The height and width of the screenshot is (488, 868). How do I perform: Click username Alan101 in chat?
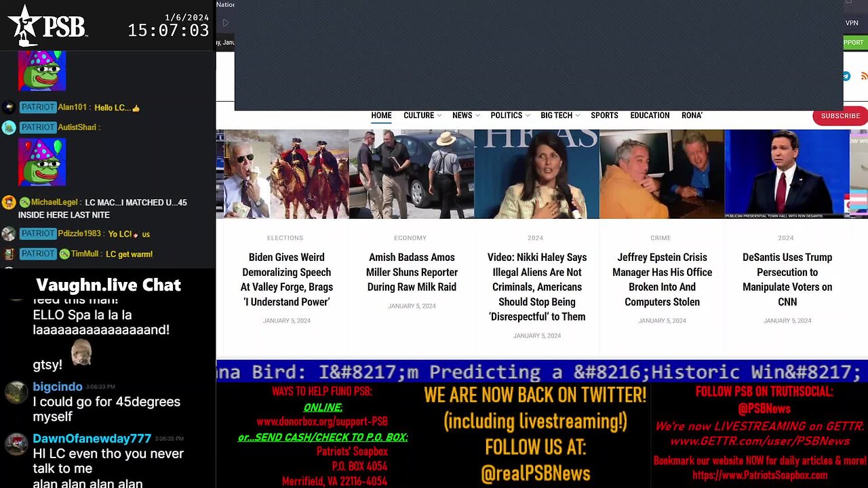(73, 107)
